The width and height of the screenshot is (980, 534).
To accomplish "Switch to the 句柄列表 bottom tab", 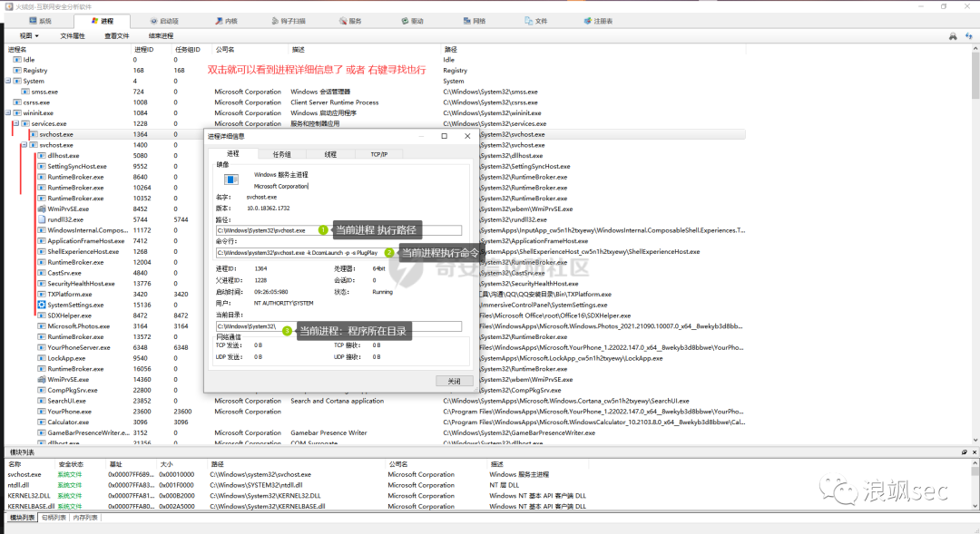I will coord(54,517).
